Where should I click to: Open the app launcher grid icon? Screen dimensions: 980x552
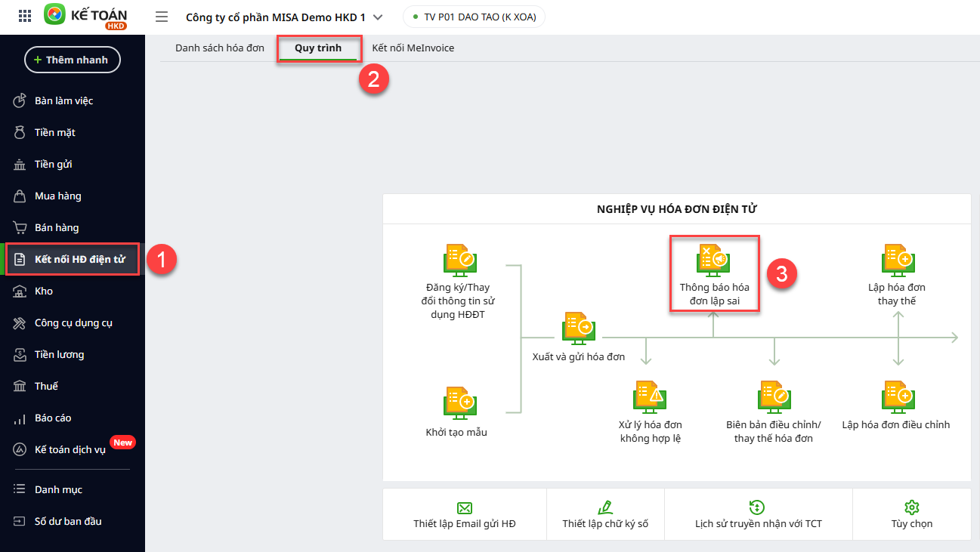[x=25, y=17]
